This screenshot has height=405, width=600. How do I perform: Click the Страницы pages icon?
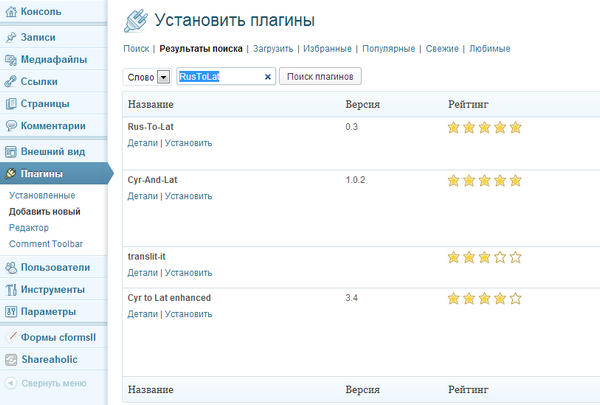pyautogui.click(x=11, y=104)
